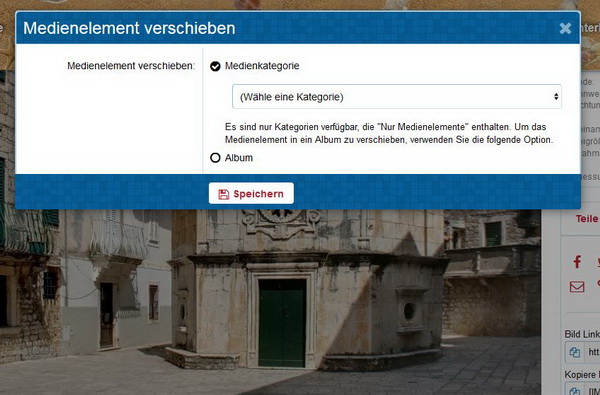
Task: Share the image via email envelope icon
Action: pyautogui.click(x=577, y=287)
